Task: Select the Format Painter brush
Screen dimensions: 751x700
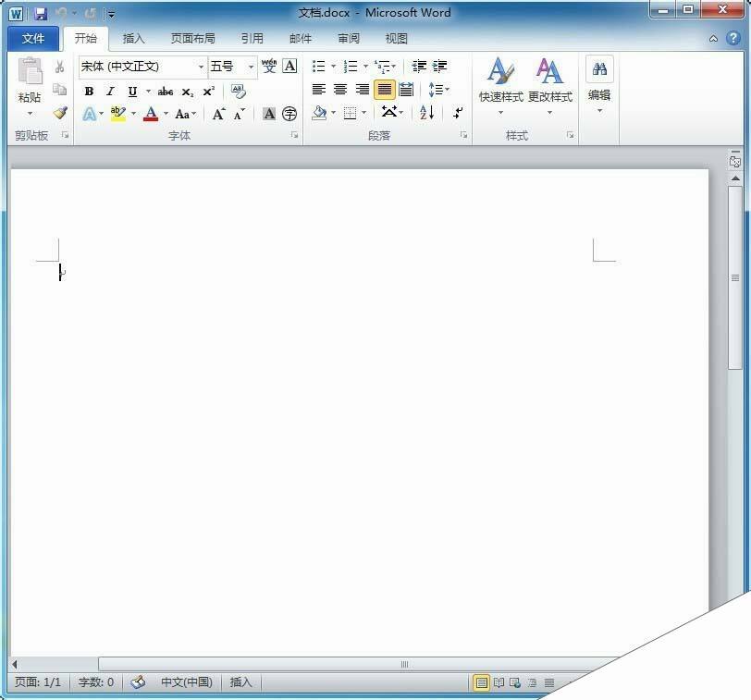Action: (x=60, y=113)
